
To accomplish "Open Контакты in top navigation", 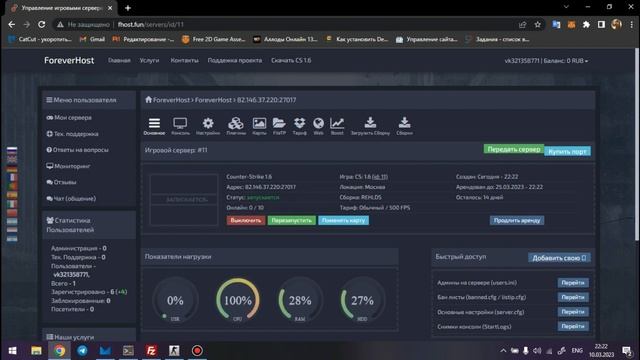I will pyautogui.click(x=184, y=60).
